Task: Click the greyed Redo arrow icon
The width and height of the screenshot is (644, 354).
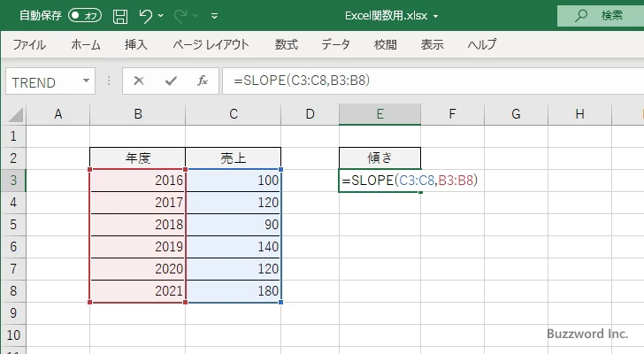Action: tap(180, 16)
